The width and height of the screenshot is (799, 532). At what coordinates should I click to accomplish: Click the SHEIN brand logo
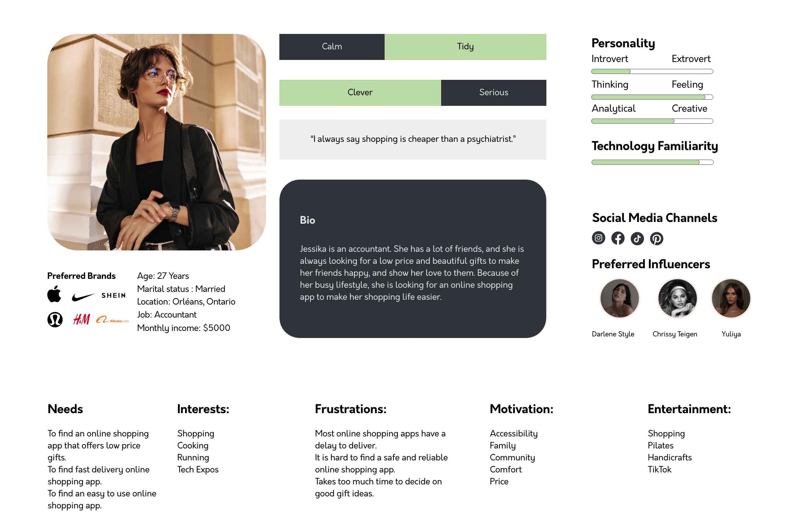(x=113, y=295)
